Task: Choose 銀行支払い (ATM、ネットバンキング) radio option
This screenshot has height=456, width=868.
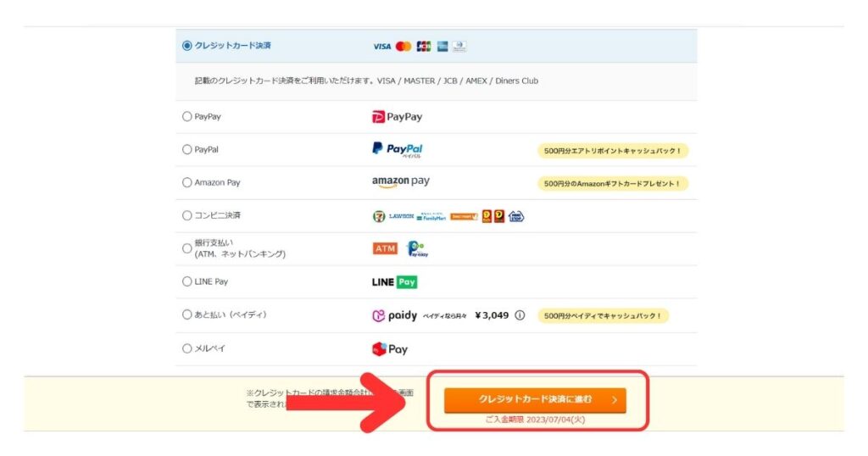Action: point(187,248)
